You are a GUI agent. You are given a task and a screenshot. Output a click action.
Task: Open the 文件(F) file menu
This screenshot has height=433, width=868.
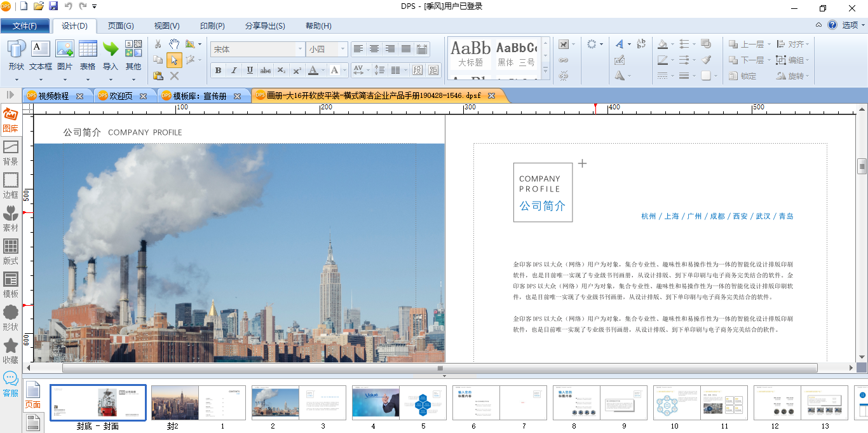coord(25,26)
